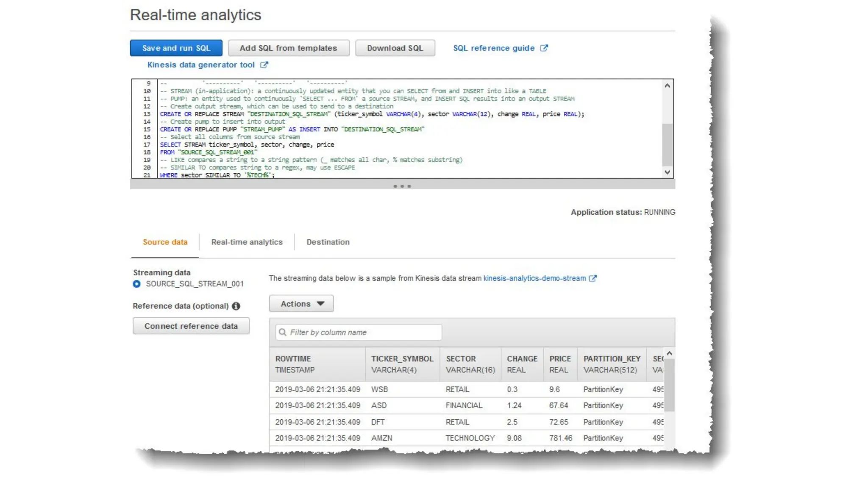Click the three-dot editor resize handle
The image size is (868, 488).
tap(402, 186)
